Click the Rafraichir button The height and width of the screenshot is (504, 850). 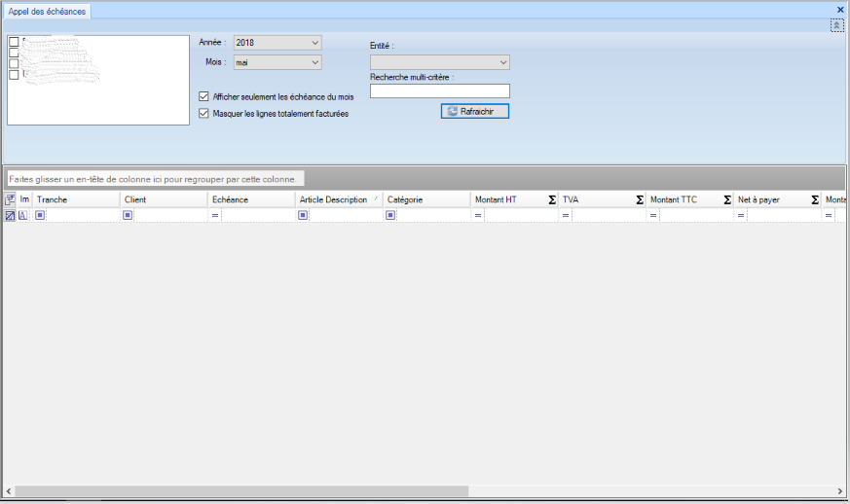475,112
